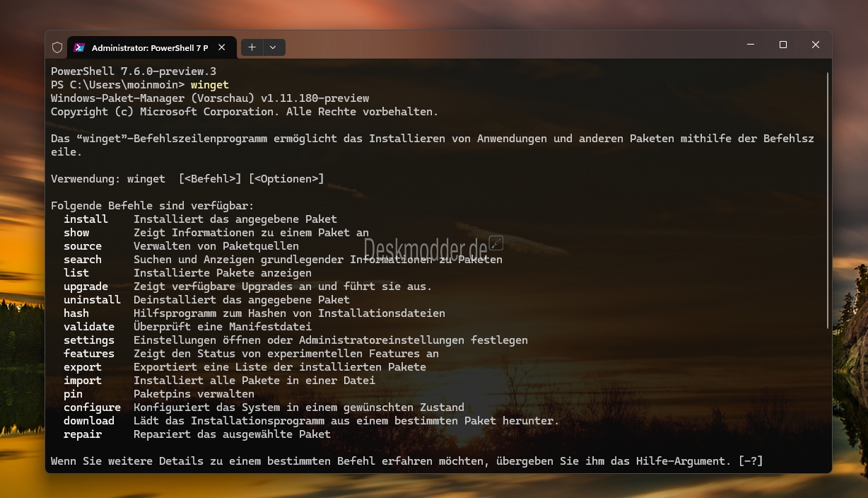Click 'Verwalten von Paketquellen' description
Screen dimensions: 868x498
(216, 246)
